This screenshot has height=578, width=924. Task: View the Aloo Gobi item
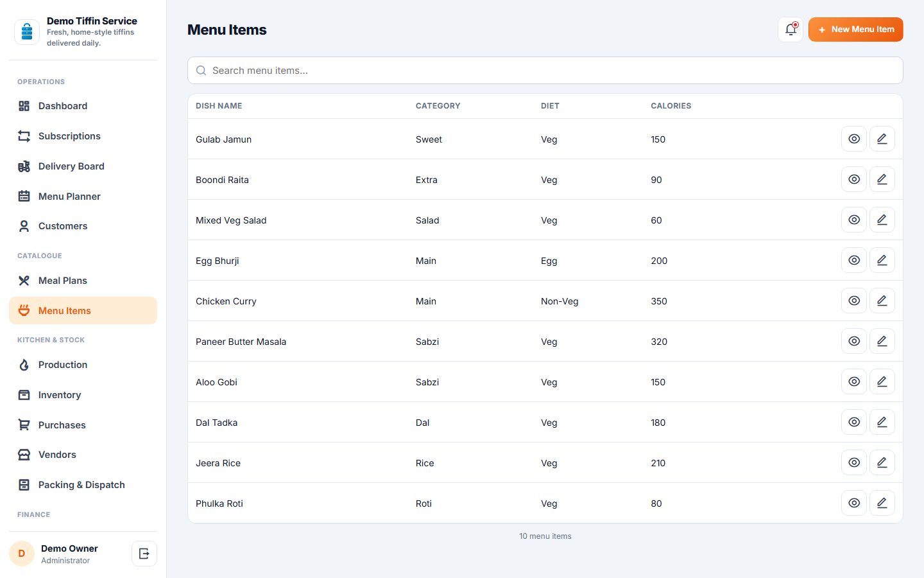[x=854, y=381]
